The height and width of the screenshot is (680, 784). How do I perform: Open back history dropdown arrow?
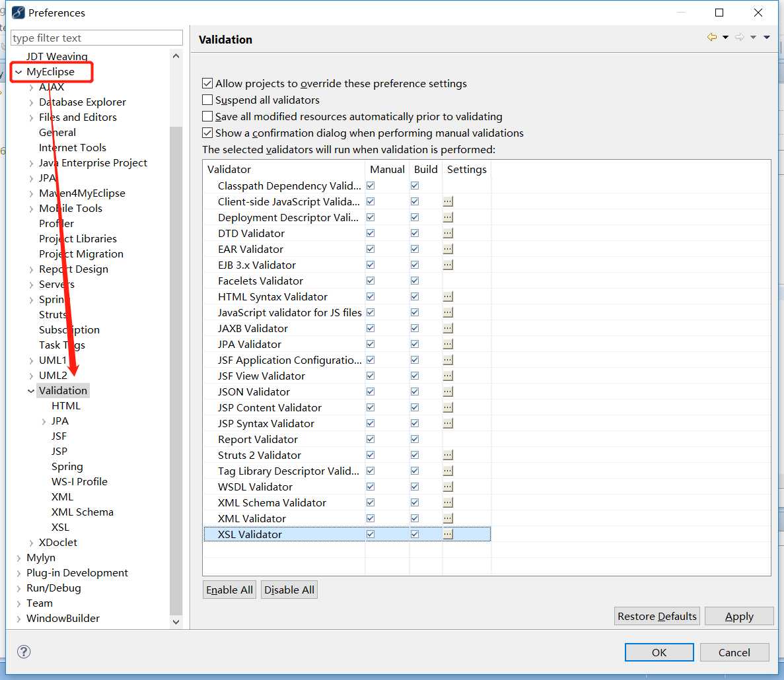pos(725,37)
